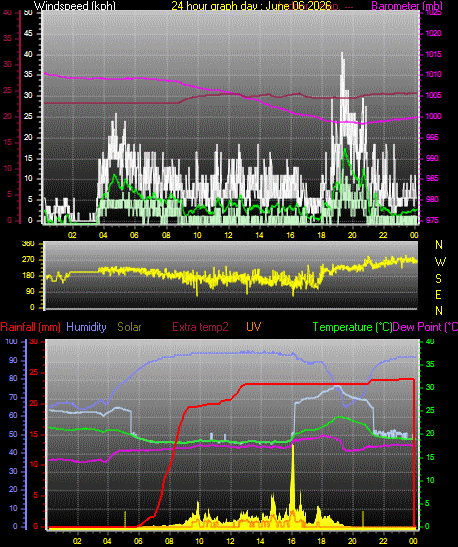This screenshot has height=547, width=458.
Task: Click blue humidity axis value 80
Action: coord(13,379)
